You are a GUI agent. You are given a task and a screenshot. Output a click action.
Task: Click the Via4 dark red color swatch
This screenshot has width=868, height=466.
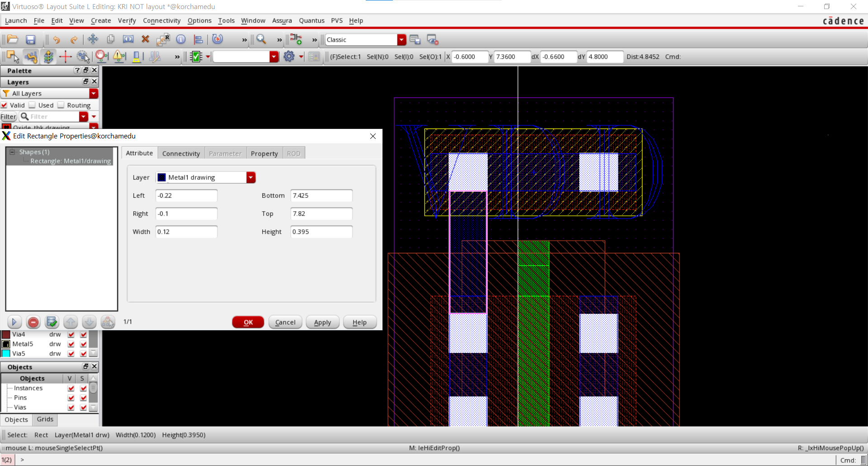[x=6, y=334]
